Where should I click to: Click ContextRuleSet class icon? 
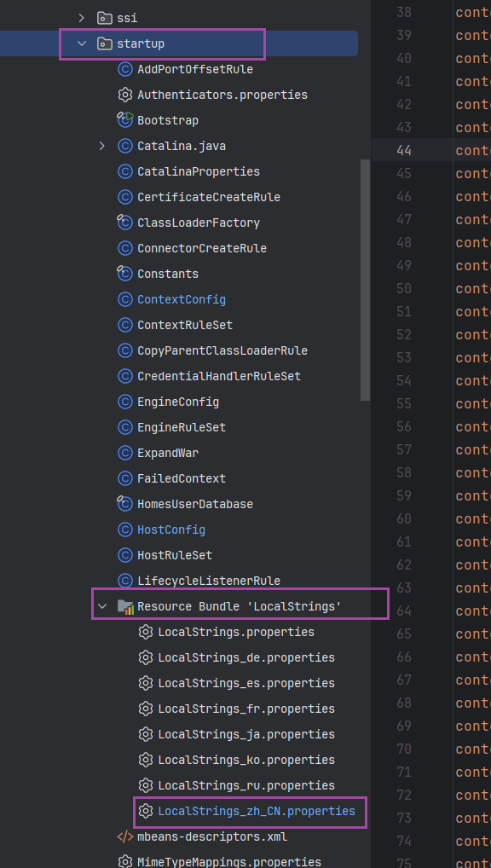coord(125,325)
